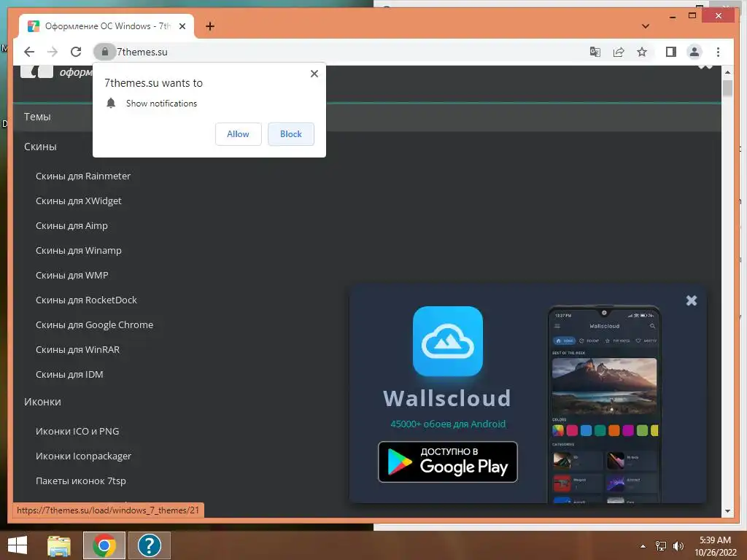The height and width of the screenshot is (560, 747).
Task: Switch to the Оформление ОС Windows tab
Action: point(107,26)
